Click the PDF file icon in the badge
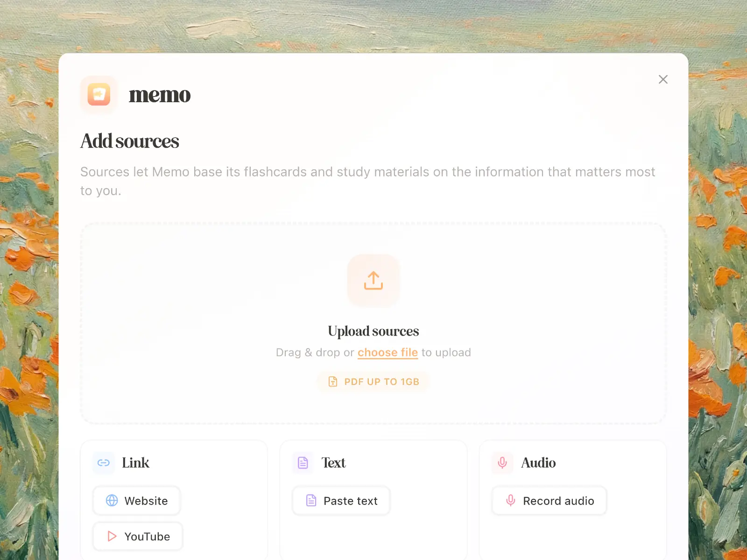Image resolution: width=747 pixels, height=560 pixels. (x=333, y=381)
